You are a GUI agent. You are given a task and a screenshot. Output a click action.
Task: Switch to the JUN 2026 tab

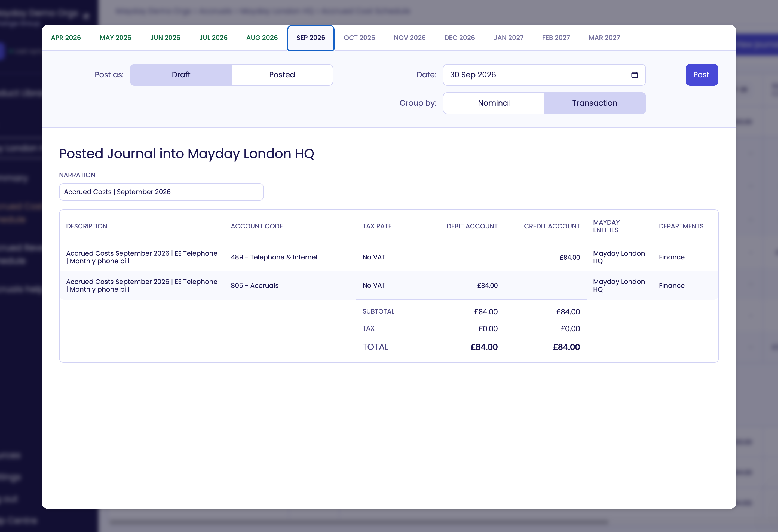(165, 38)
